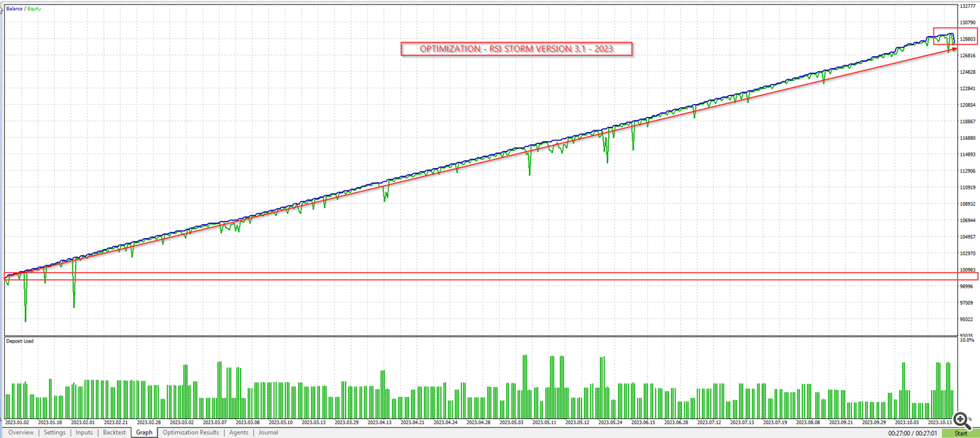Click the Deposit Load panel title

point(20,341)
